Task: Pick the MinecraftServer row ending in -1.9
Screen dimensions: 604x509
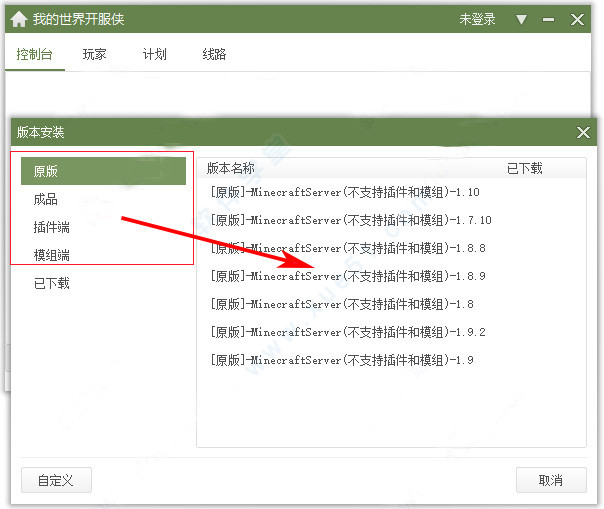Action: (x=391, y=360)
